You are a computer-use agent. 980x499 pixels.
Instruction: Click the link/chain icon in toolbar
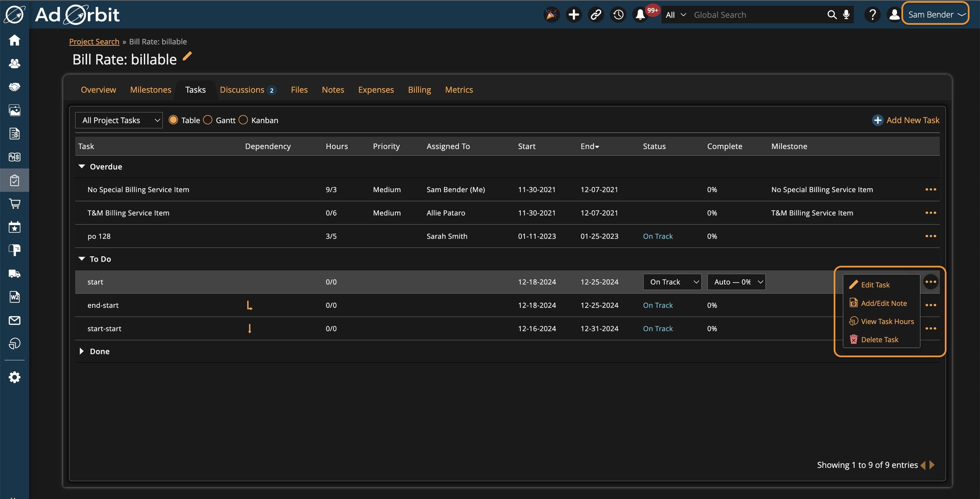[x=596, y=15]
